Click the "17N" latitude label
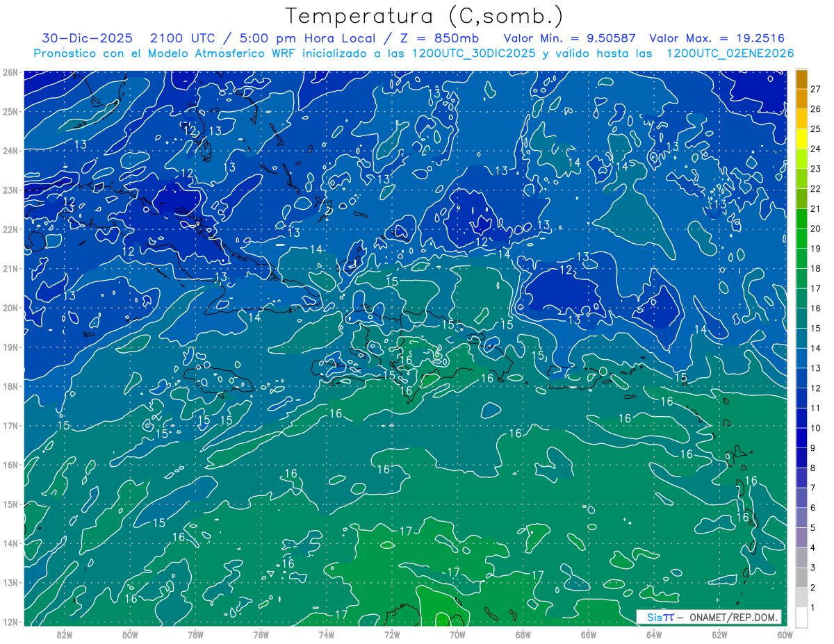The image size is (834, 644). coord(10,425)
